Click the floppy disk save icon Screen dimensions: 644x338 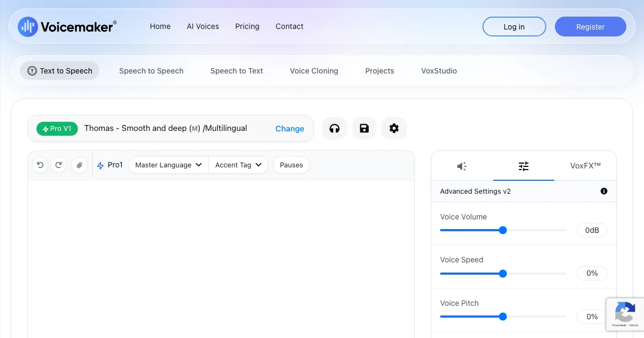[364, 128]
